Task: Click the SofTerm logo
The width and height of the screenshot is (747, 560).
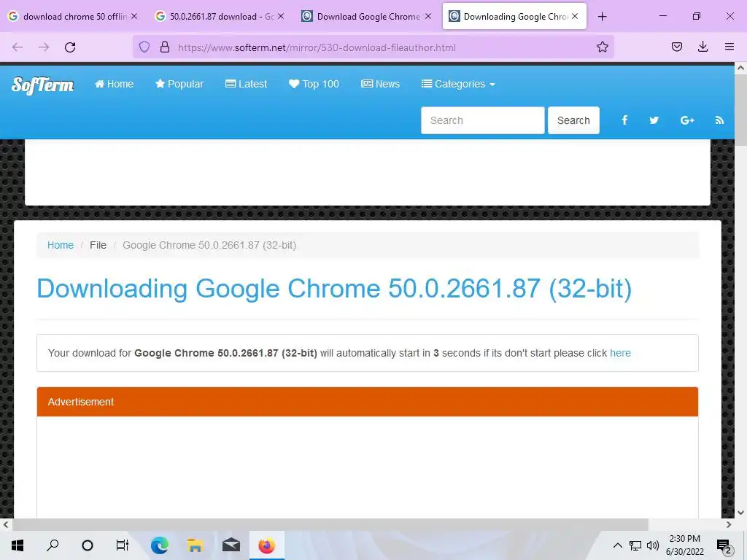Action: [42, 85]
